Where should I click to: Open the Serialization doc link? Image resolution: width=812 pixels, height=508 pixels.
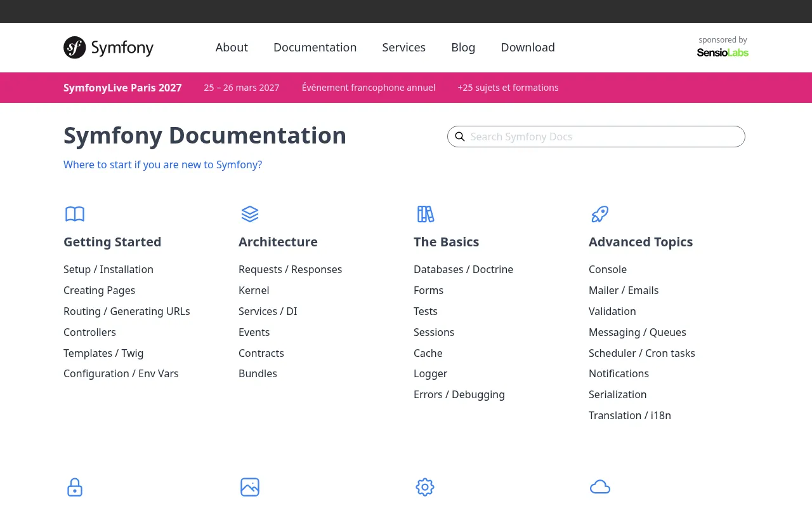[617, 394]
